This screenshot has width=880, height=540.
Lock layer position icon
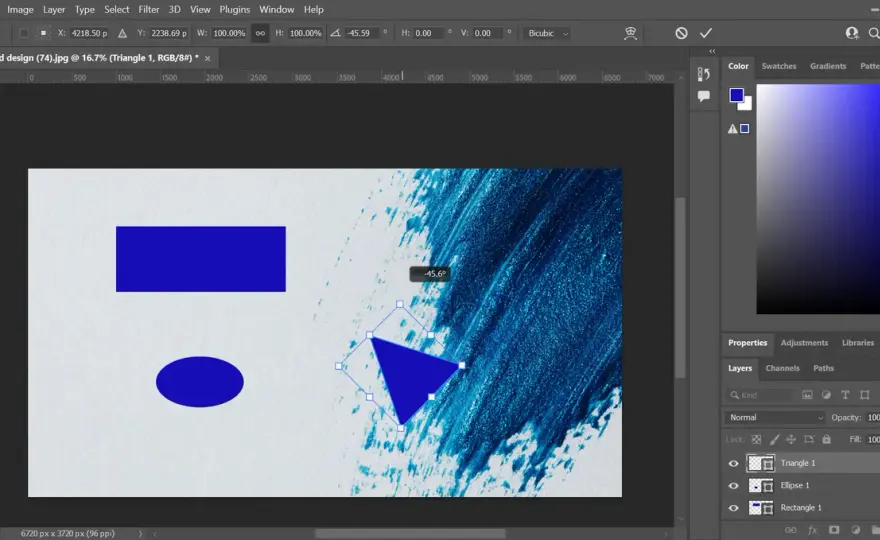coord(791,440)
